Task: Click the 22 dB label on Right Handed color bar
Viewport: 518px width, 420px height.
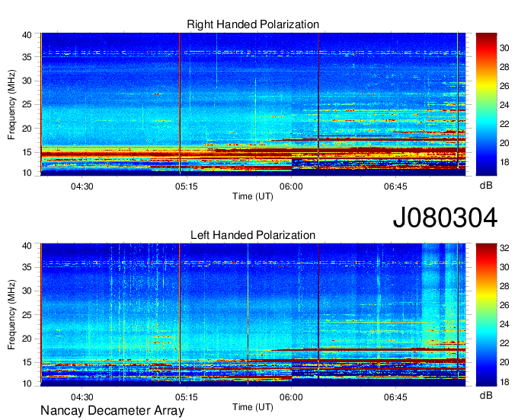Action: coord(504,124)
